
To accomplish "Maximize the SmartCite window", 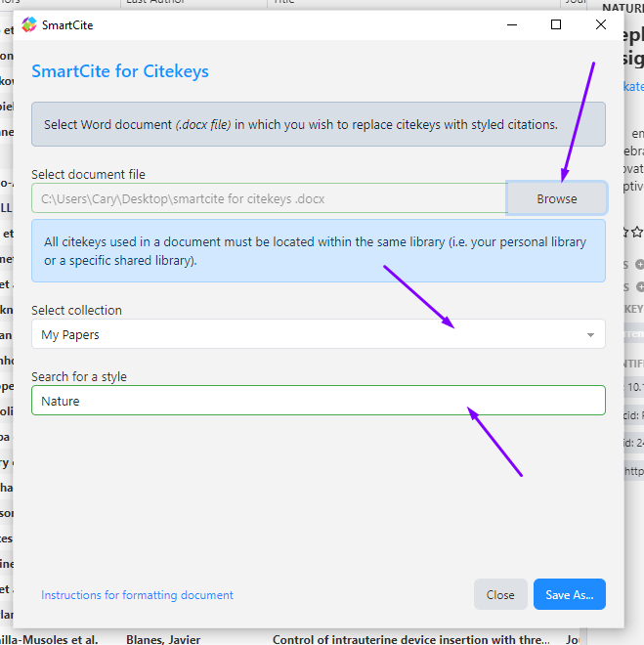I will (x=556, y=24).
